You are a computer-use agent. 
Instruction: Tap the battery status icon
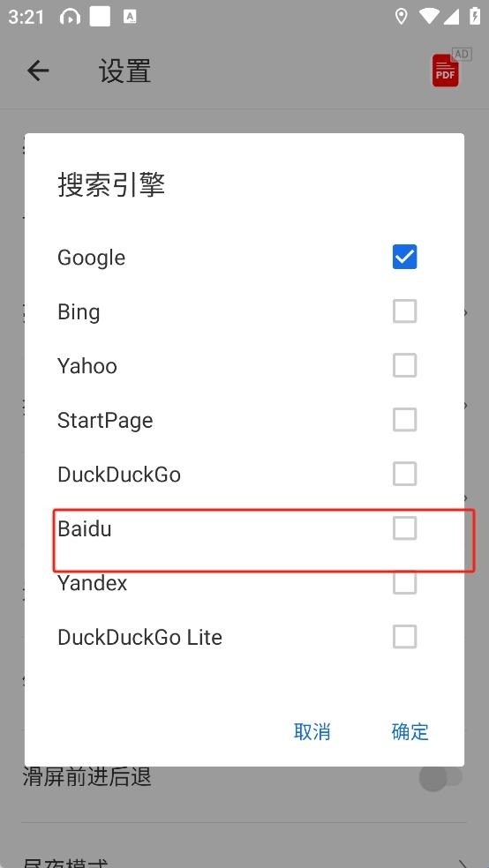475,16
